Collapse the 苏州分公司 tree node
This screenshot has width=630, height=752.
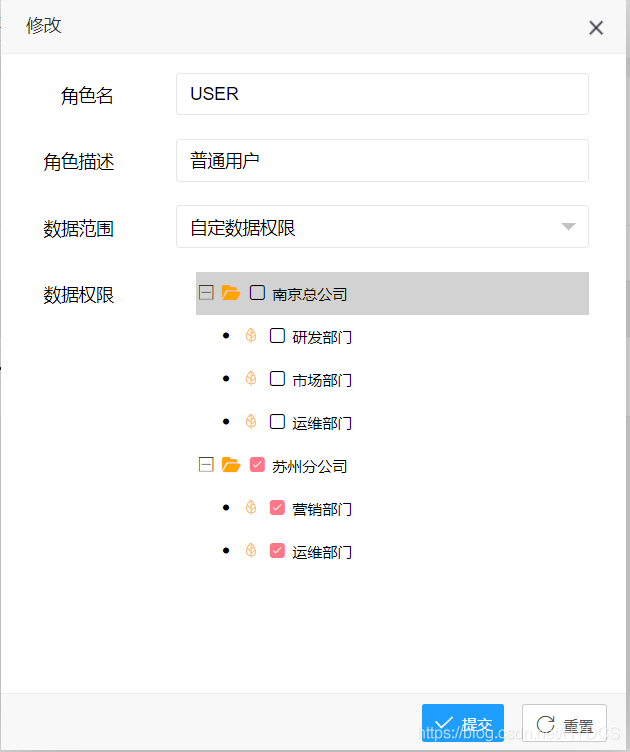206,465
